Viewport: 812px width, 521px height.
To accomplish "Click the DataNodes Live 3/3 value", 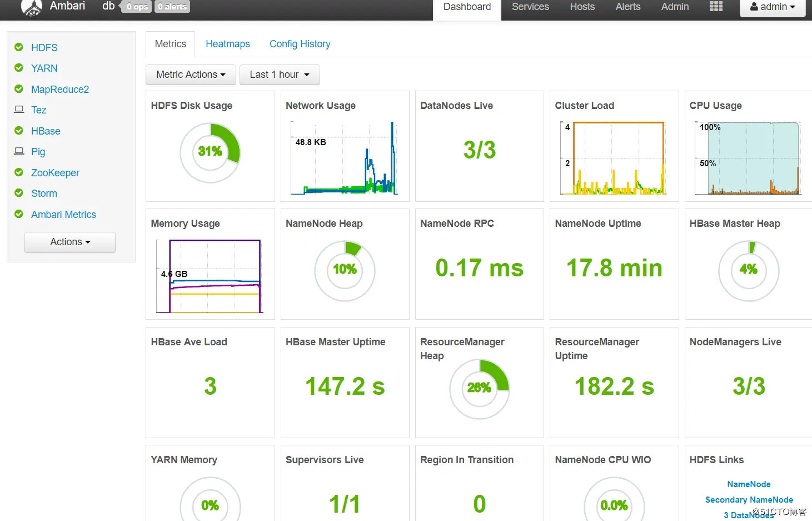I will (479, 150).
